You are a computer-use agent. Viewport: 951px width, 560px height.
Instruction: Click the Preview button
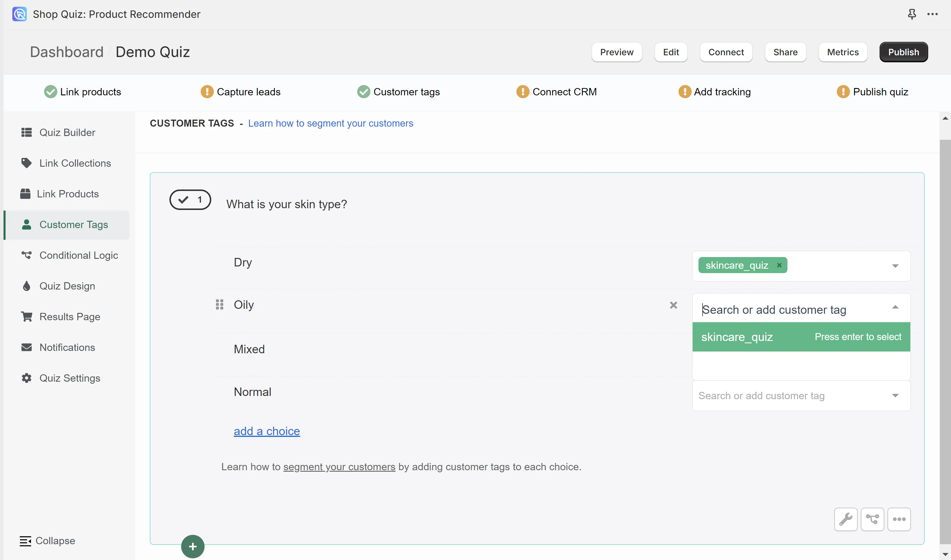click(617, 52)
